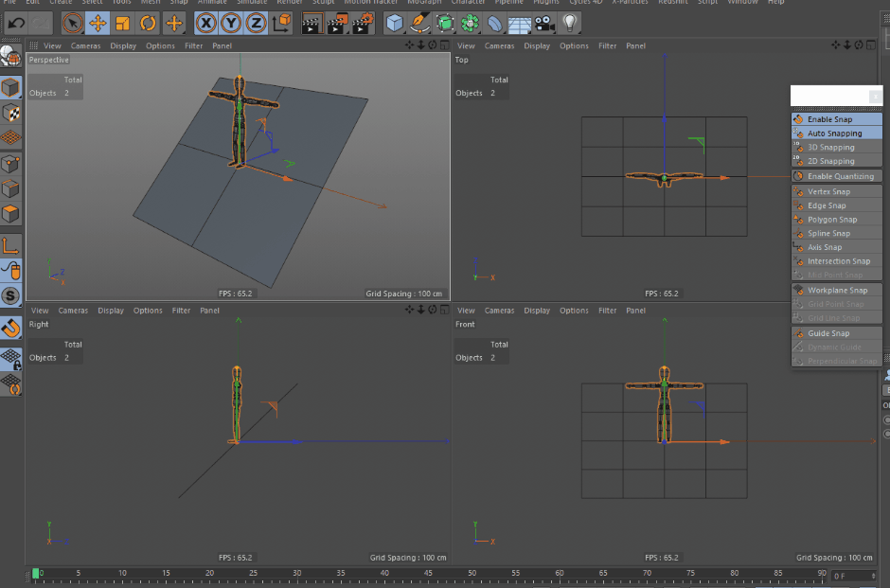Toggle Spline Snap
890x588 pixels.
coord(837,233)
